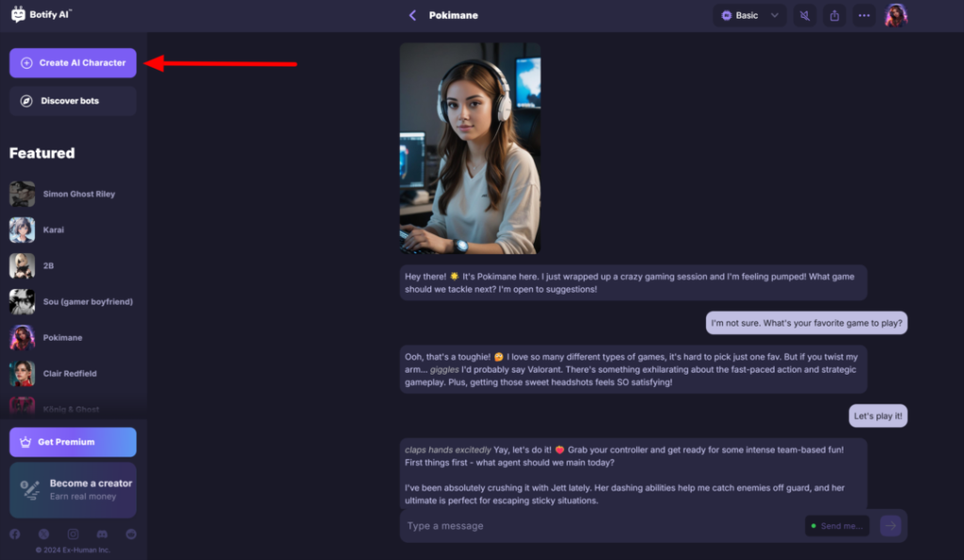Open Clair Redfield chat
964x560 pixels.
(x=70, y=374)
